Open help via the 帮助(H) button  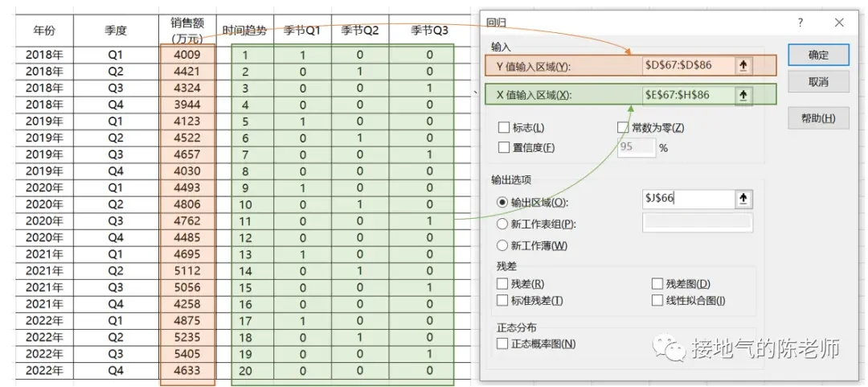point(818,118)
